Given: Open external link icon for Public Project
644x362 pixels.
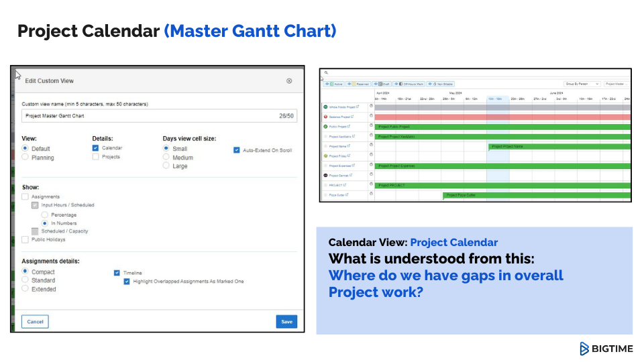Looking at the screenshot, I should (x=349, y=127).
